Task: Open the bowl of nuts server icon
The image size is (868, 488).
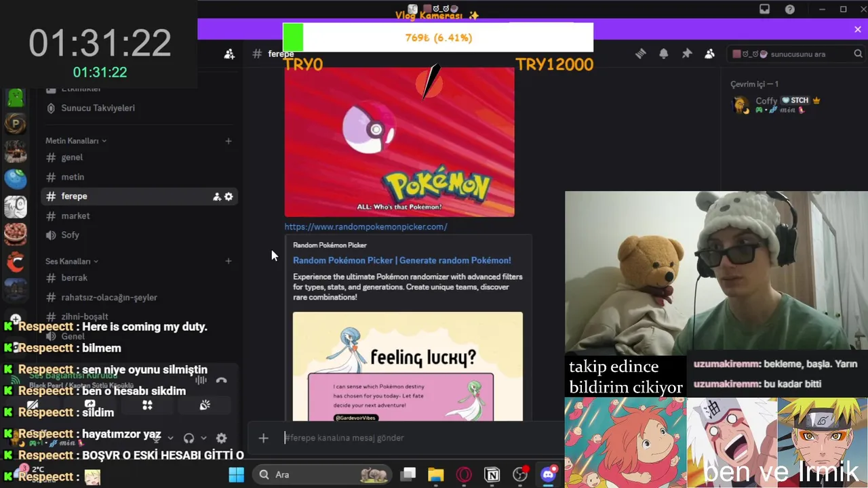Action: (16, 234)
